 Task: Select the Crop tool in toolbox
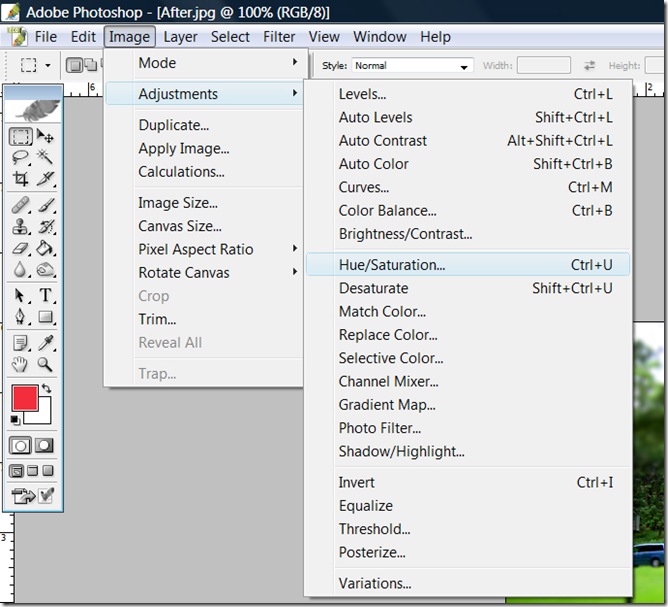point(20,178)
